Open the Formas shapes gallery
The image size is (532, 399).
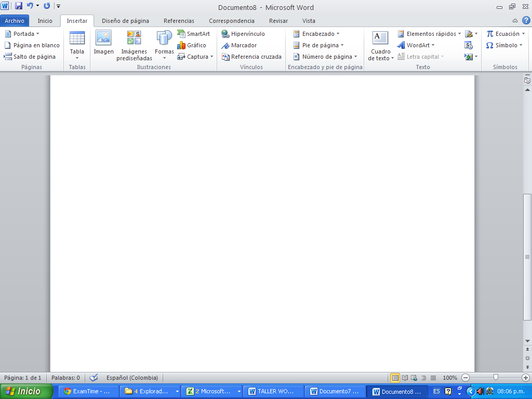click(x=164, y=46)
